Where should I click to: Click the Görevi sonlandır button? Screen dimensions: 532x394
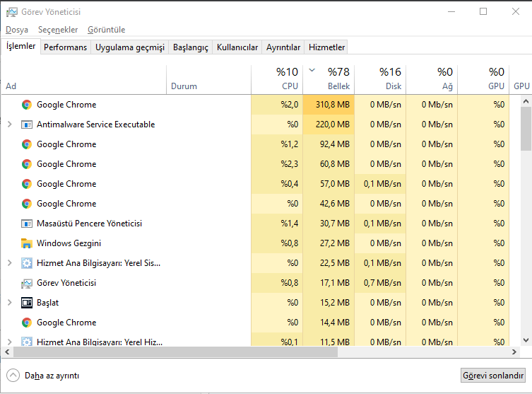[x=493, y=376]
